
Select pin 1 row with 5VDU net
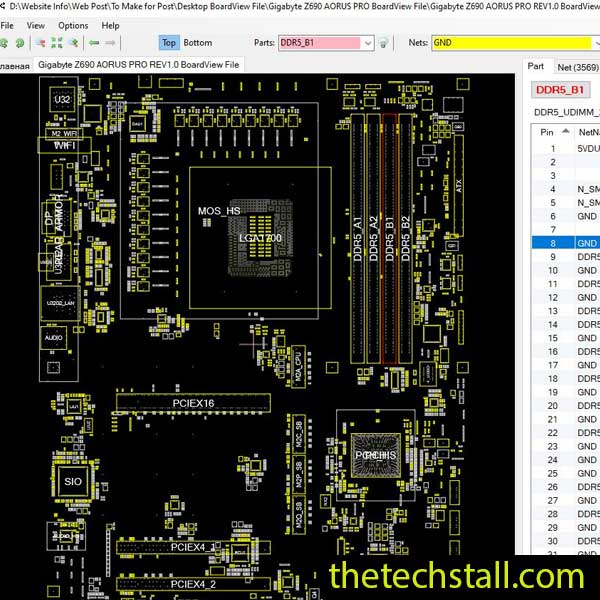(x=566, y=148)
